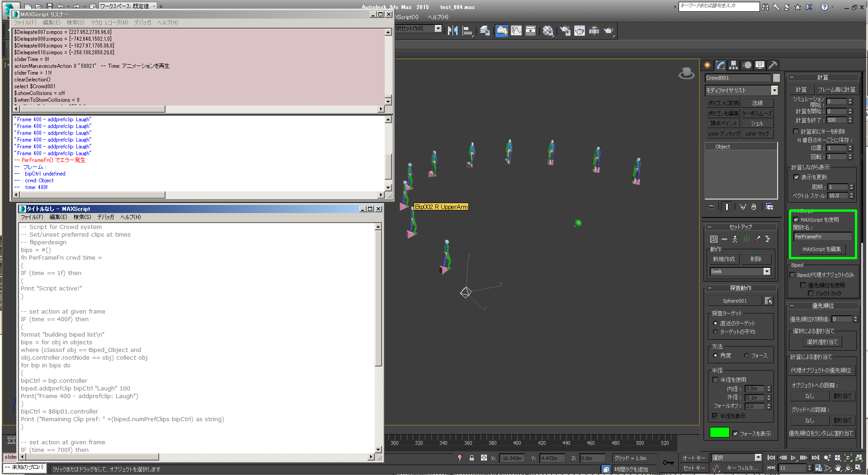This screenshot has width=868, height=475.
Task: Open the Layer manager icon
Action: (x=485, y=31)
